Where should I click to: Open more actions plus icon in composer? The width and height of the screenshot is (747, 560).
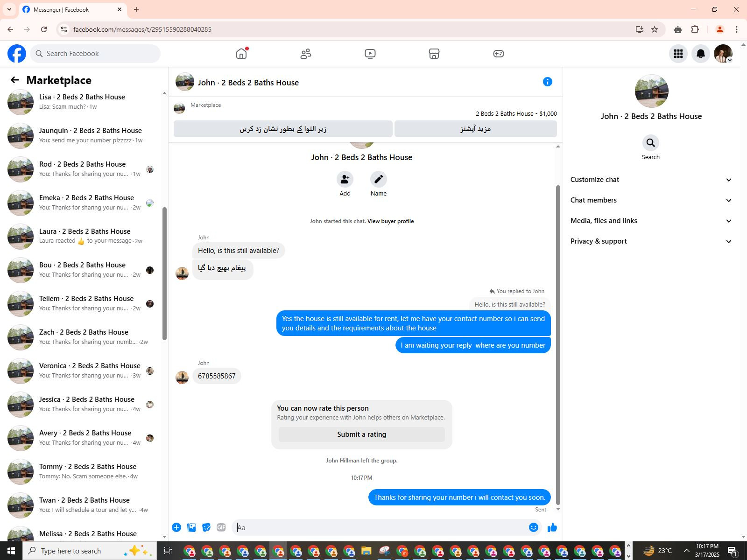(176, 527)
